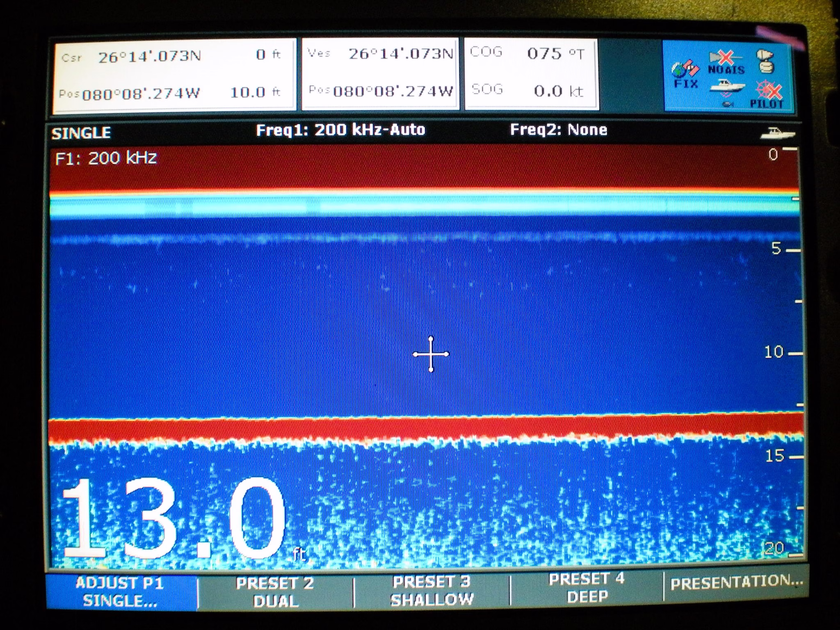Click the NO AIS status icon

726,63
